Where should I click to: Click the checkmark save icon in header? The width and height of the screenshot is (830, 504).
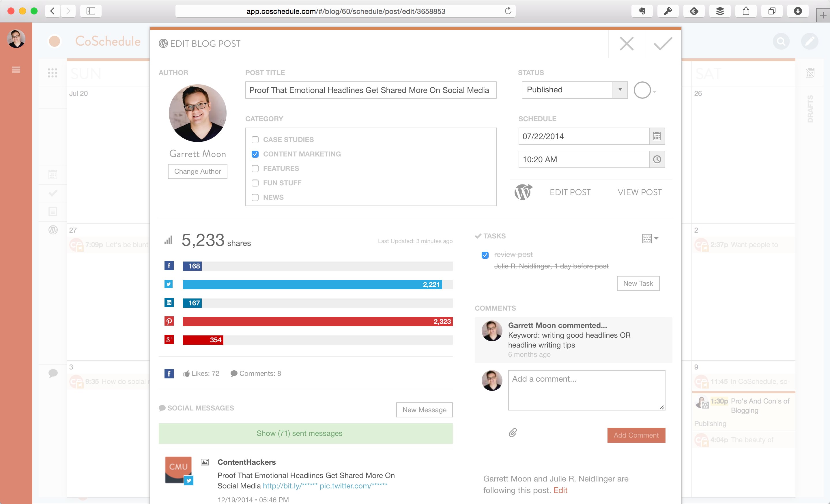663,44
